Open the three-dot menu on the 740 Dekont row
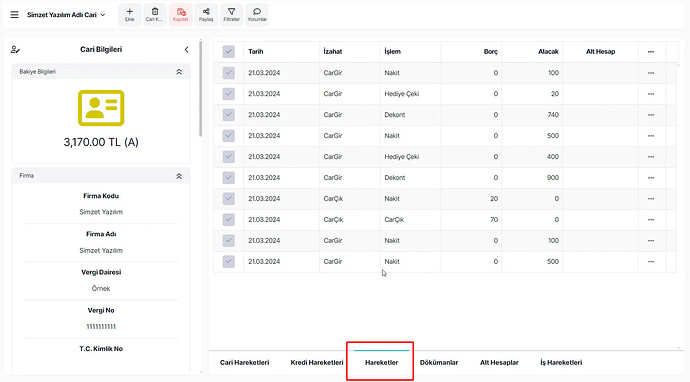The image size is (690, 382). tap(651, 115)
